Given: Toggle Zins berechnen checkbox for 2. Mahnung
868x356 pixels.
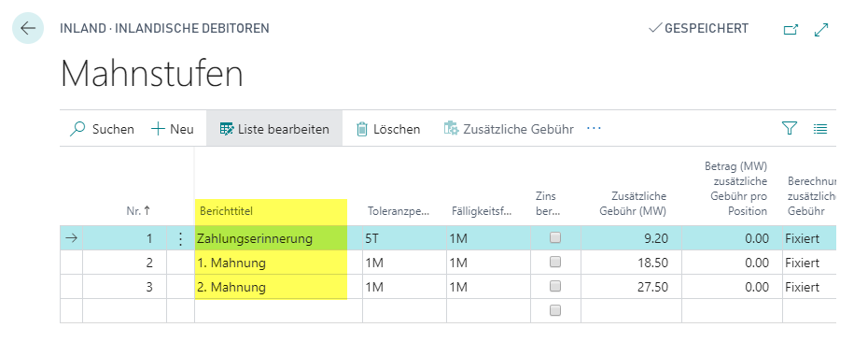Looking at the screenshot, I should pos(554,287).
